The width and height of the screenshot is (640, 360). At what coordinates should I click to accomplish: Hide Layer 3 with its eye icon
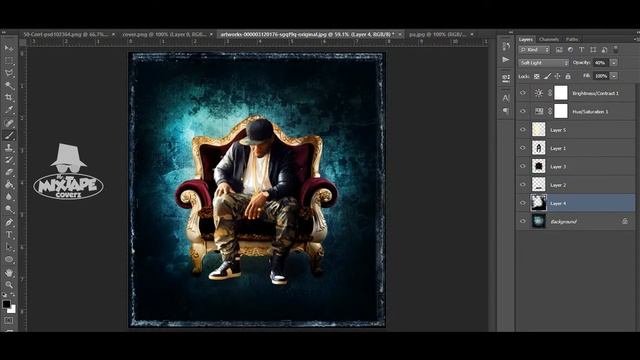[523, 167]
